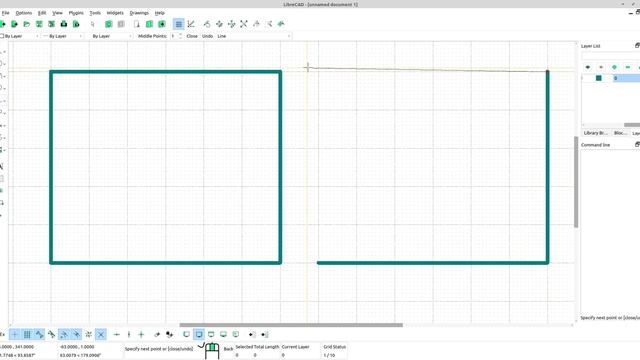Toggle Exclusive Snap Mode (Ex)
The height and width of the screenshot is (360, 640).
click(x=2, y=335)
